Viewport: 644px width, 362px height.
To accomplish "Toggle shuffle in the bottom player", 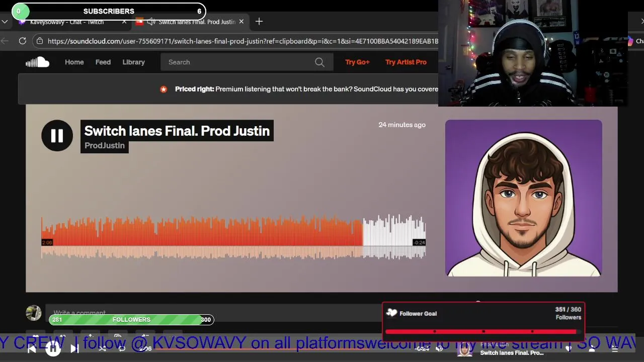I will click(x=103, y=348).
